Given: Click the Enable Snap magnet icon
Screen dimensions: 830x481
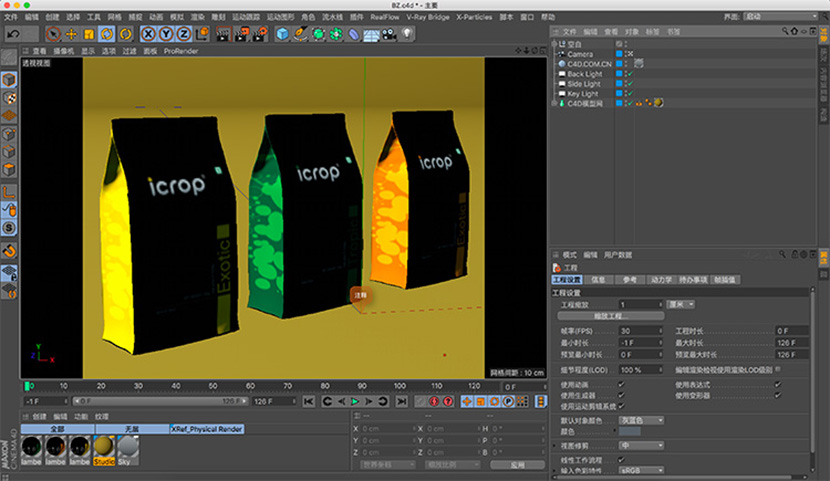Looking at the screenshot, I should click(x=9, y=250).
